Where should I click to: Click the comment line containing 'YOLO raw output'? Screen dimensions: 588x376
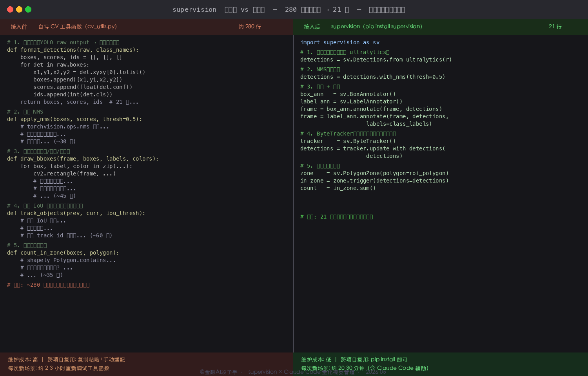pos(63,42)
